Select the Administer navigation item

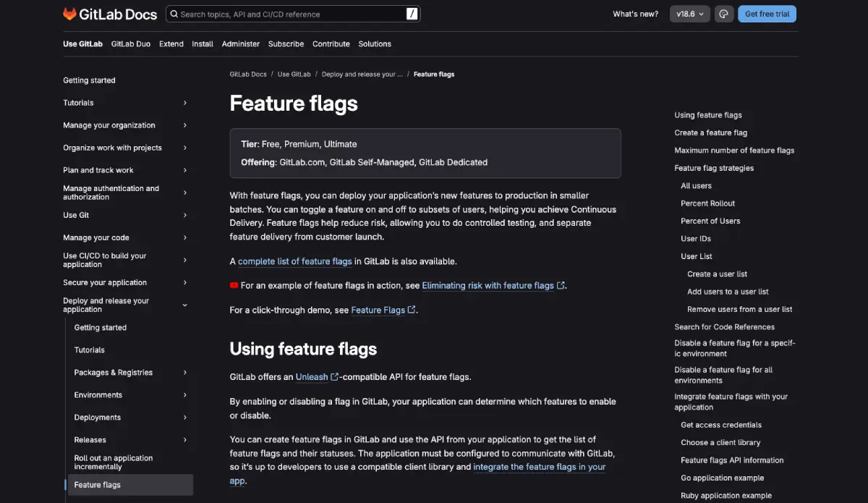tap(240, 43)
